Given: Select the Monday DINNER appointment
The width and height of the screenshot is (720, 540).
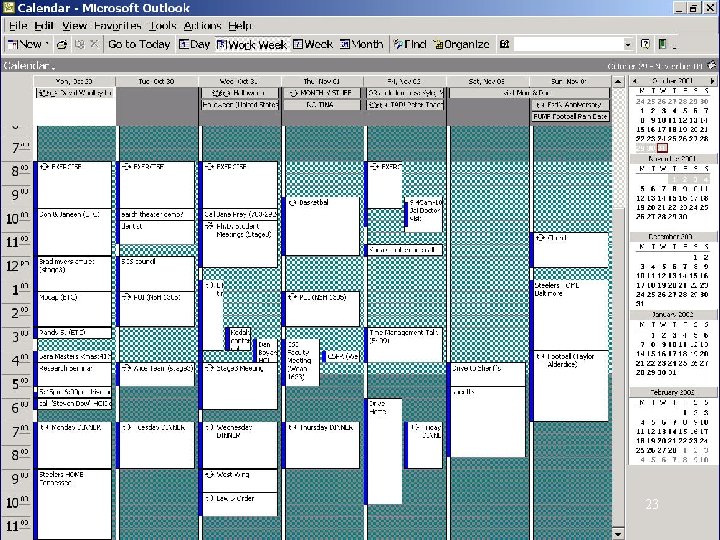Looking at the screenshot, I should tap(73, 445).
